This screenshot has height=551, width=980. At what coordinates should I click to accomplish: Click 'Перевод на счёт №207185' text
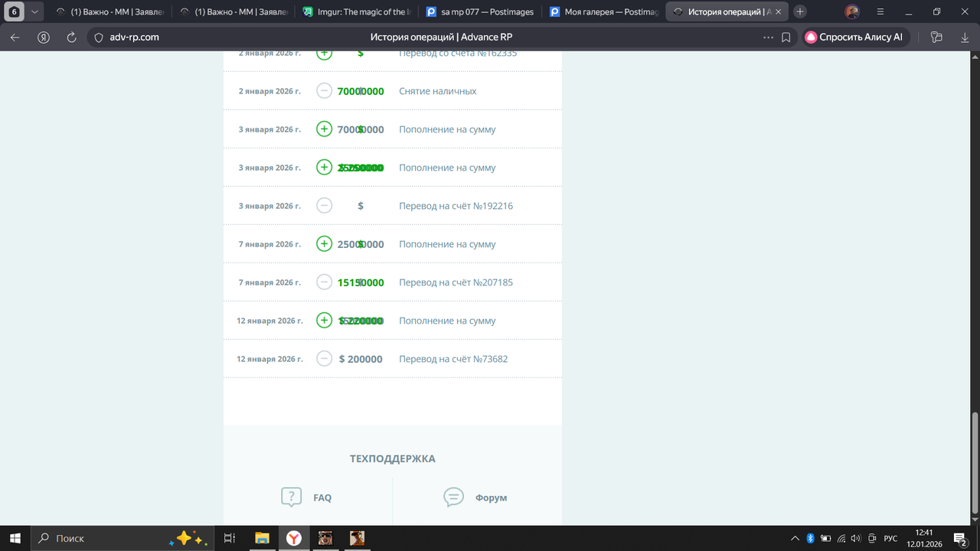click(456, 282)
